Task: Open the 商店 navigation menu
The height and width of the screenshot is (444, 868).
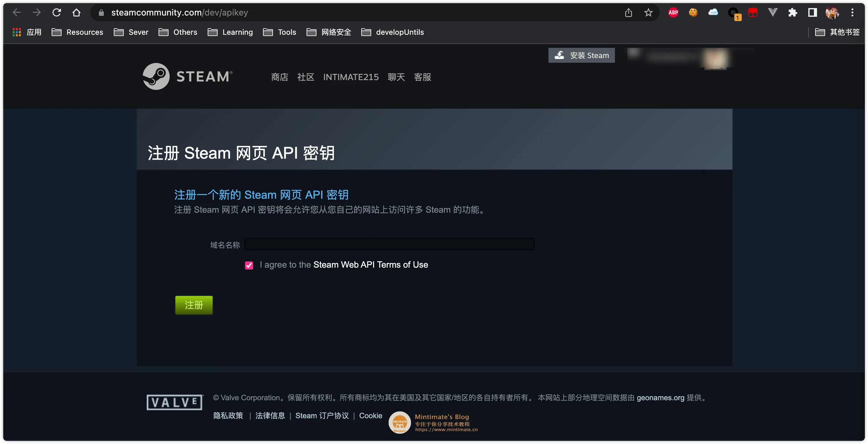Action: [279, 77]
